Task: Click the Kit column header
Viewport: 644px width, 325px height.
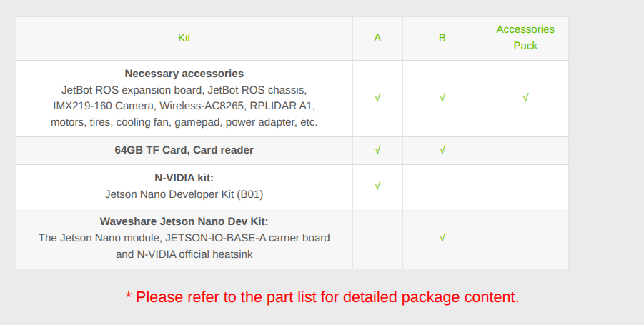Action: (x=184, y=38)
